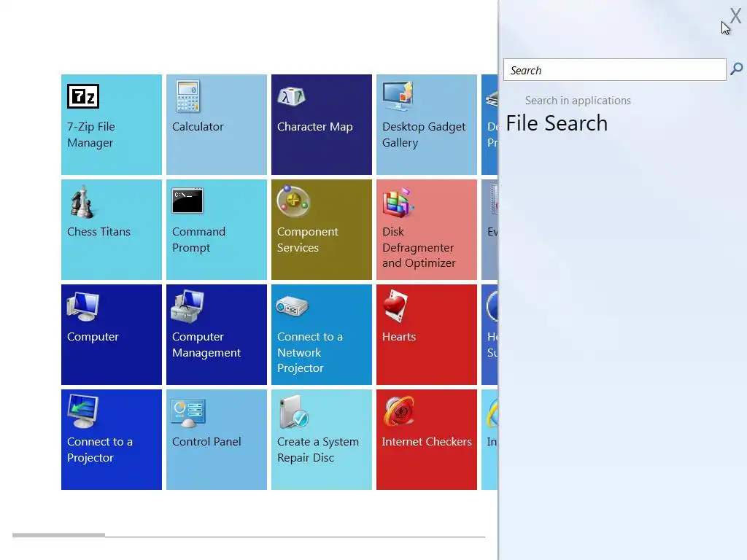Launch Computer Management icon
747x560 pixels.
[187, 307]
